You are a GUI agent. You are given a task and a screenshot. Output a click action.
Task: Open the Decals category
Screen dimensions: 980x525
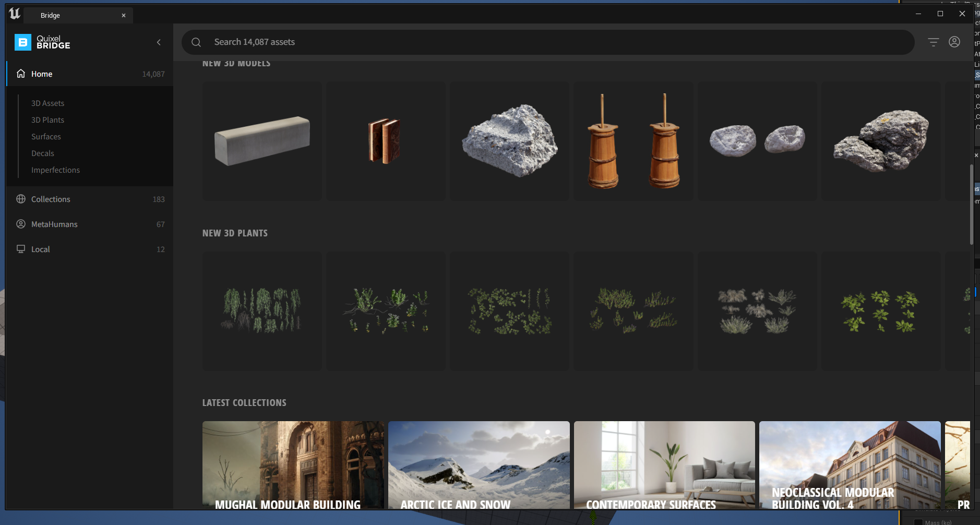[43, 153]
